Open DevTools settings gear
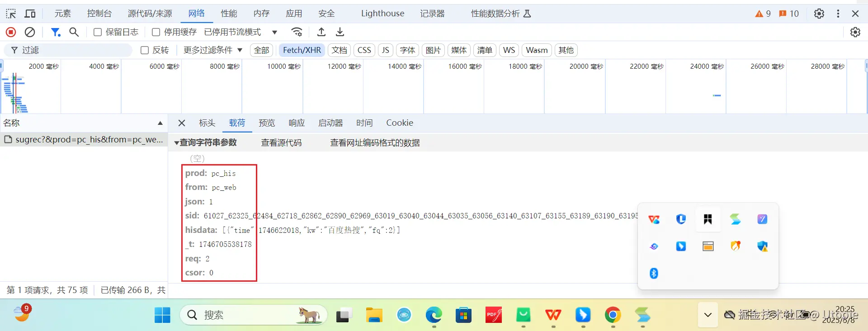This screenshot has width=868, height=331. tap(819, 14)
